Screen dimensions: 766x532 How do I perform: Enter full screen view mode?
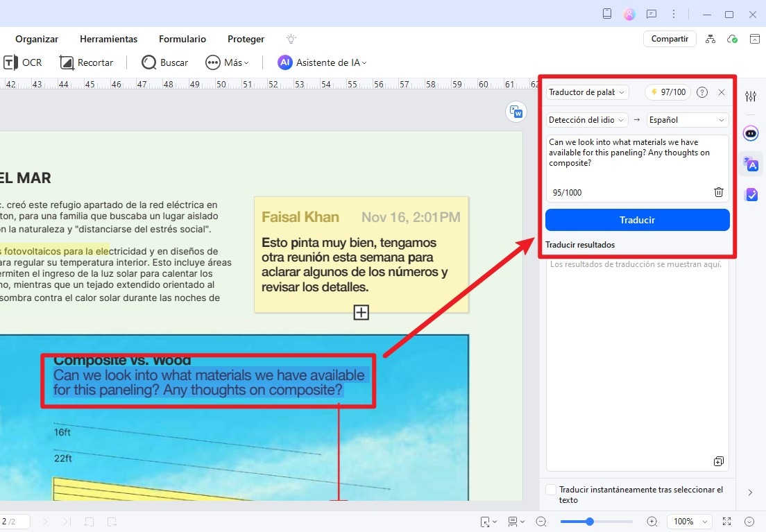pyautogui.click(x=727, y=522)
